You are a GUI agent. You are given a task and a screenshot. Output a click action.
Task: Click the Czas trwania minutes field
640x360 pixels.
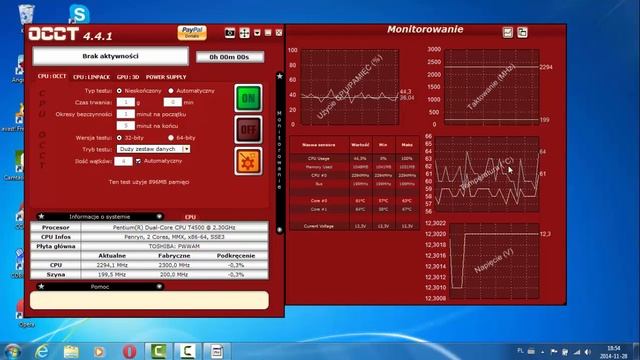point(173,102)
